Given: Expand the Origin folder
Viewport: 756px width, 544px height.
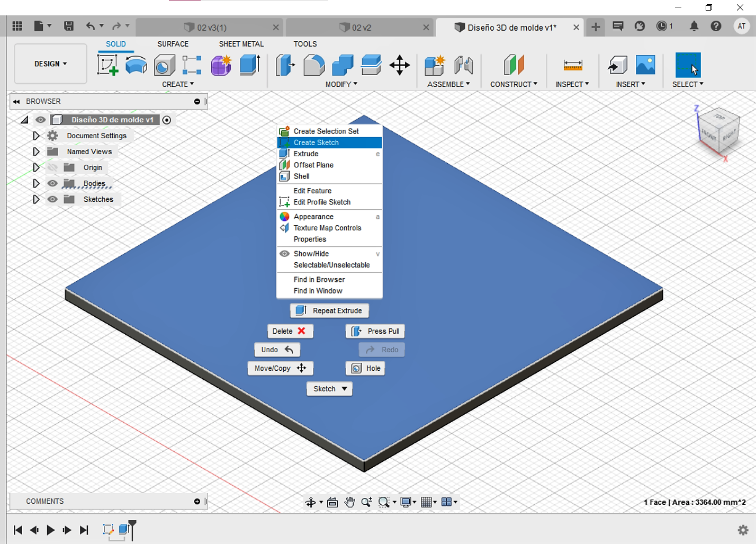Looking at the screenshot, I should [x=36, y=167].
